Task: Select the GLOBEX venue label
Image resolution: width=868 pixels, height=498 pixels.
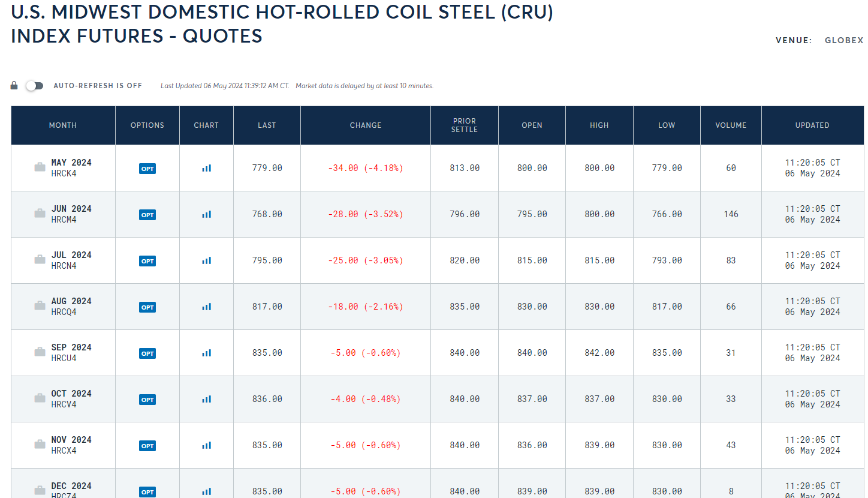Action: click(844, 41)
